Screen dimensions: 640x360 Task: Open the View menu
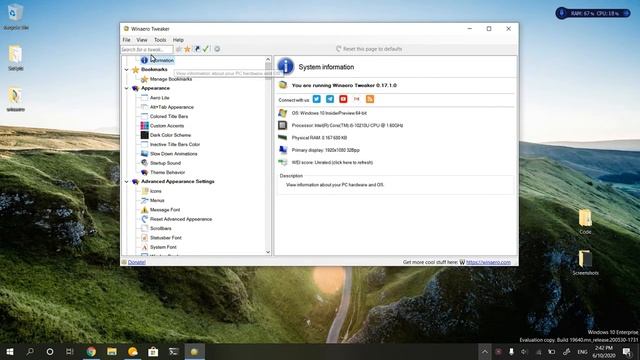[142, 40]
